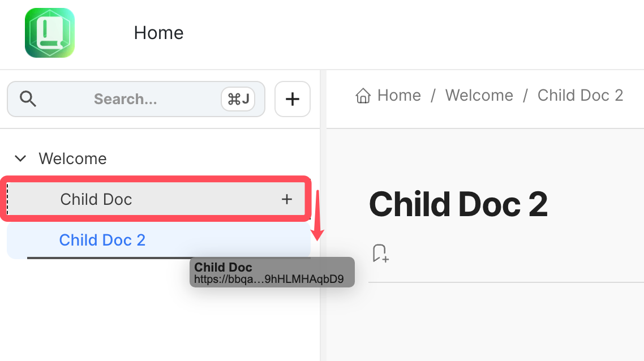Open the Home item in the top header
Screen dimensions: 644x361
coord(158,33)
